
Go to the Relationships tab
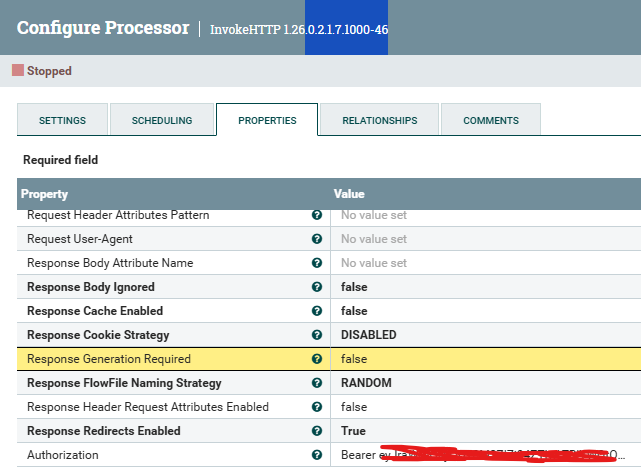(380, 120)
